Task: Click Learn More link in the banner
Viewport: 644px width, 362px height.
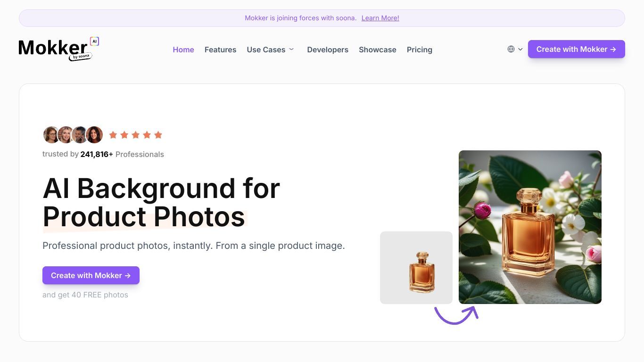Action: (380, 18)
